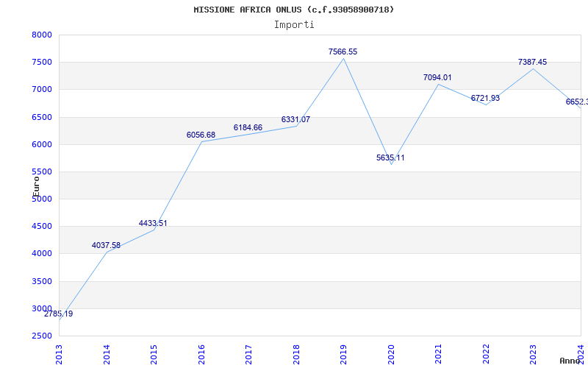Click the Anno x-axis label
The width and height of the screenshot is (588, 368).
pyautogui.click(x=570, y=361)
